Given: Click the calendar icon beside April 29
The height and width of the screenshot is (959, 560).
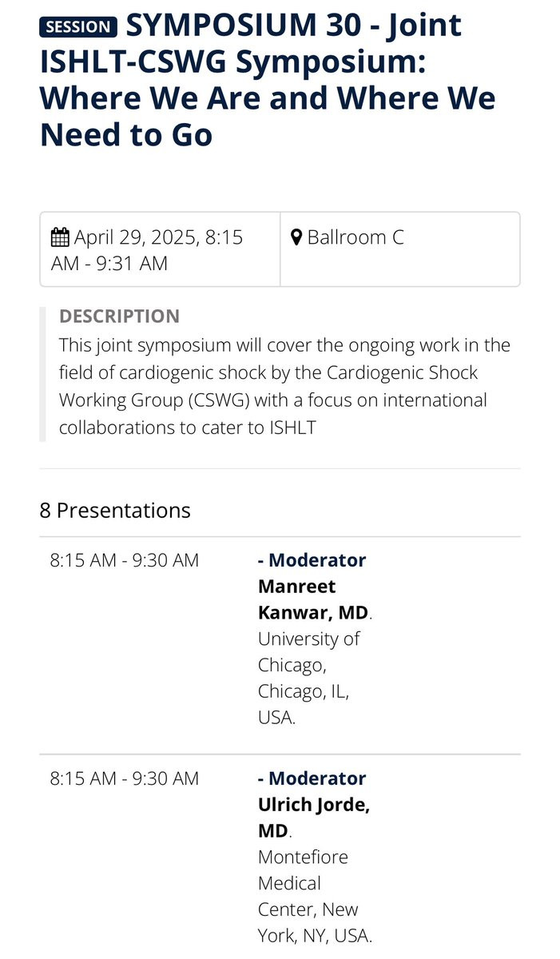Looking at the screenshot, I should [x=60, y=237].
